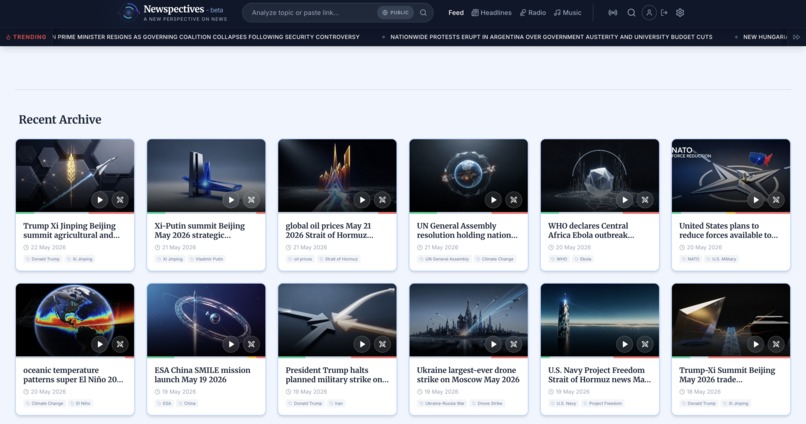Toggle the PUBLIC visibility switch
The height and width of the screenshot is (424, 806).
[x=395, y=13]
